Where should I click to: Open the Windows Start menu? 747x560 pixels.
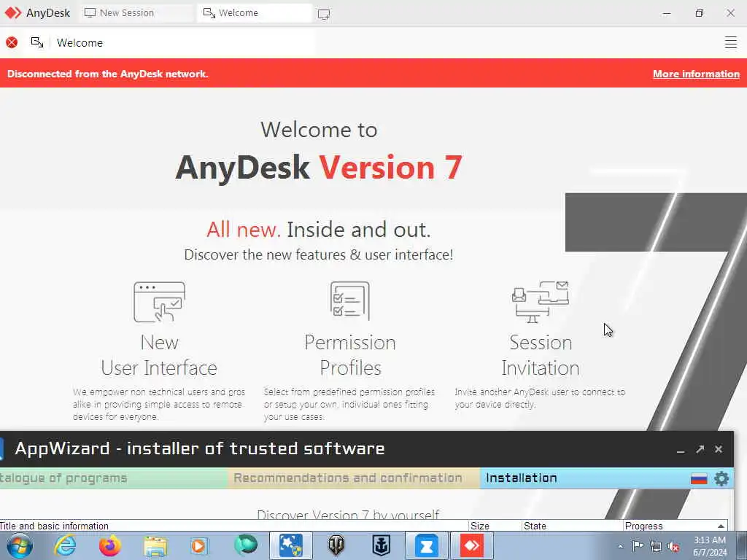[20, 545]
